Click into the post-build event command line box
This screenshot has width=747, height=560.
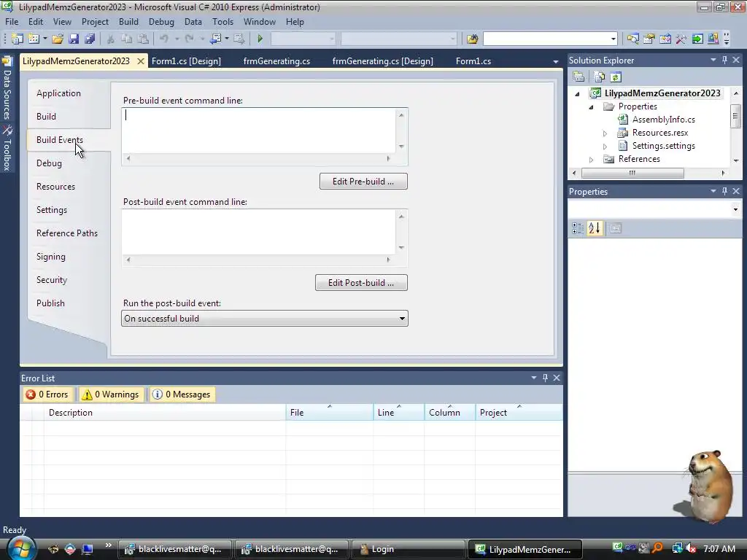coord(259,233)
